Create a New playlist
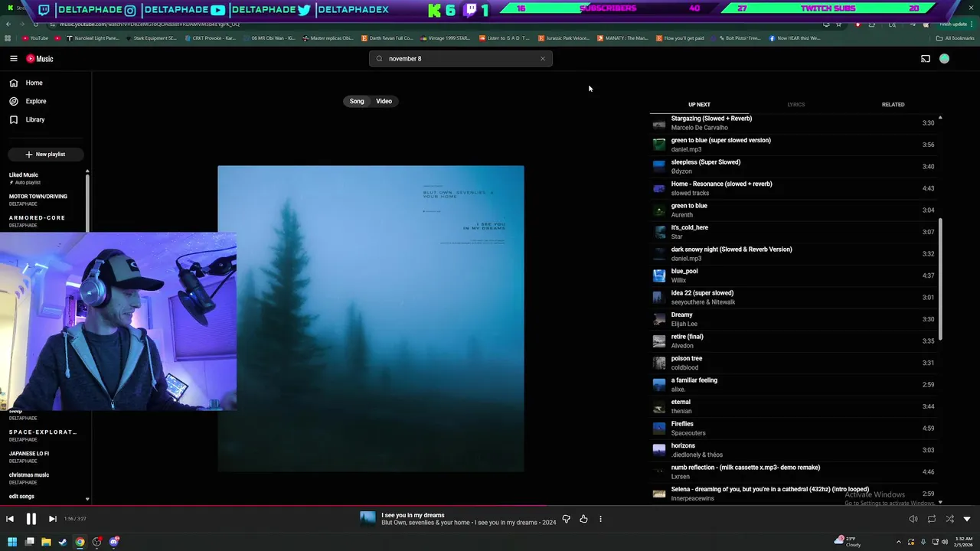 [45, 154]
